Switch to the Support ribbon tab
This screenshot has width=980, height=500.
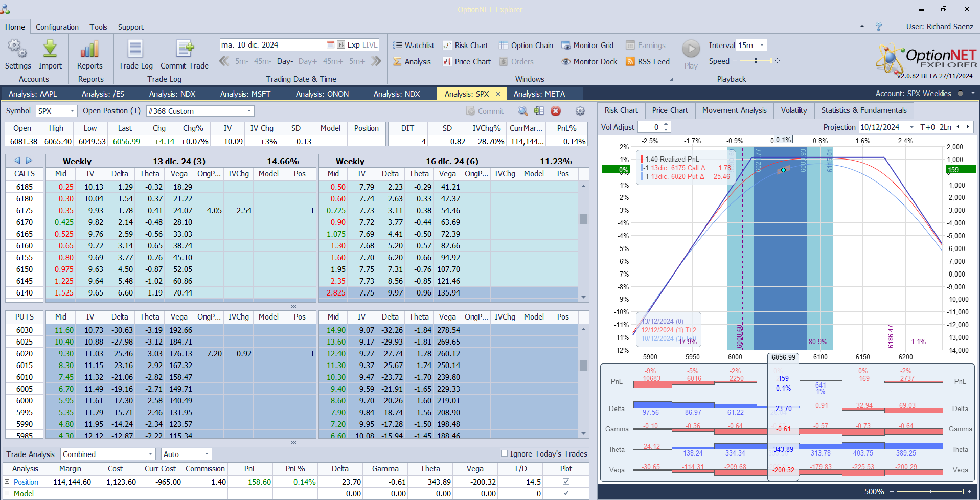click(x=131, y=27)
